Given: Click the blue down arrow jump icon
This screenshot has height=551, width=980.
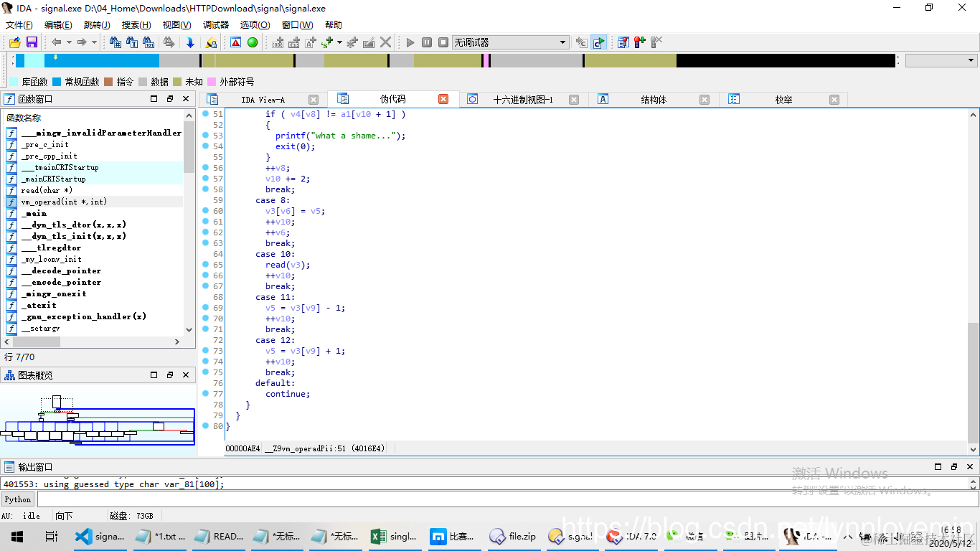Looking at the screenshot, I should point(190,42).
